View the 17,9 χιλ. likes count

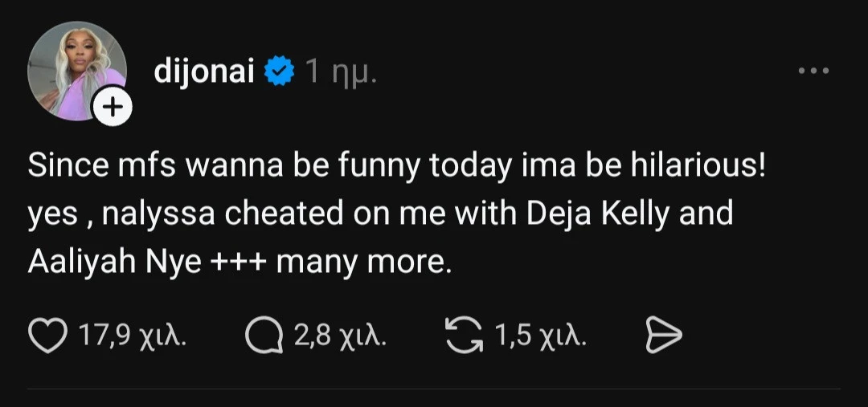[132, 336]
